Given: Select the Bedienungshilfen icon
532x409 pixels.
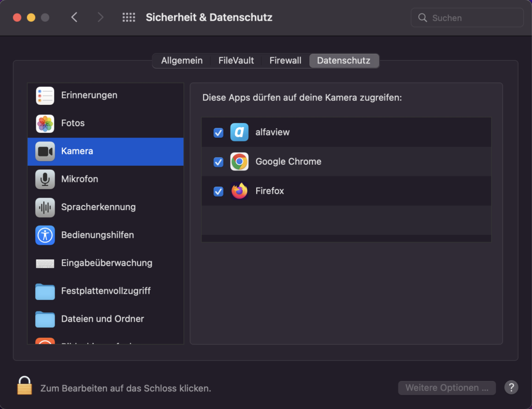Looking at the screenshot, I should pyautogui.click(x=45, y=235).
